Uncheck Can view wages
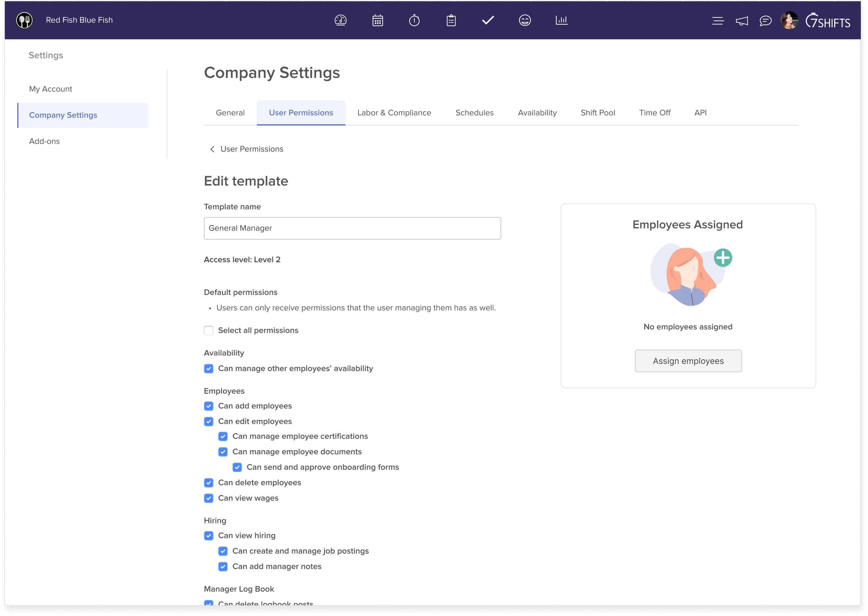Screen dimensions: 868x616 (x=209, y=498)
